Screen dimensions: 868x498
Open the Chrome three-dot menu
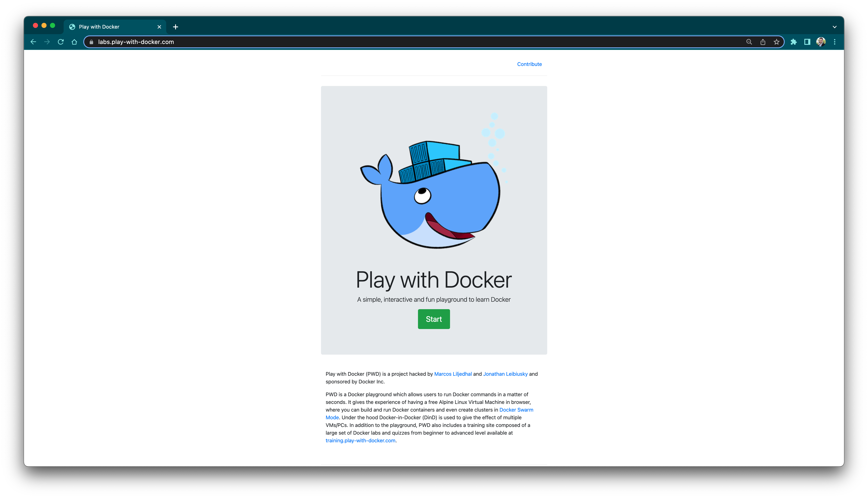834,42
